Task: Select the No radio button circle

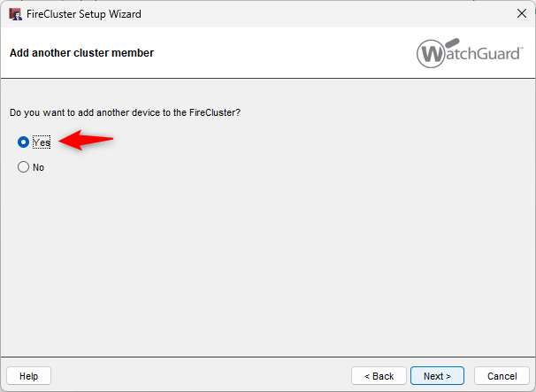Action: click(23, 167)
